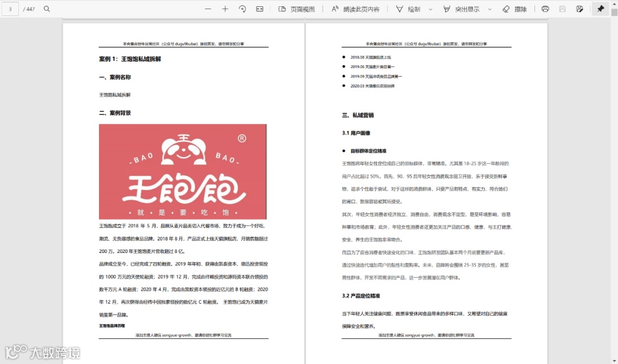
Task: Select the 擦除 eraser tool
Action: (515, 9)
